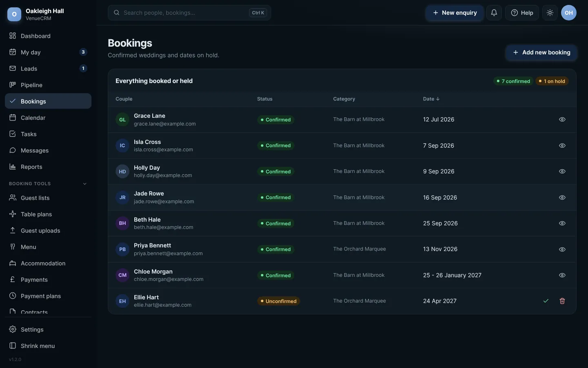Click the Unconfirmed status for Ellie Hart
Screen dimensions: 588x368
(x=278, y=301)
